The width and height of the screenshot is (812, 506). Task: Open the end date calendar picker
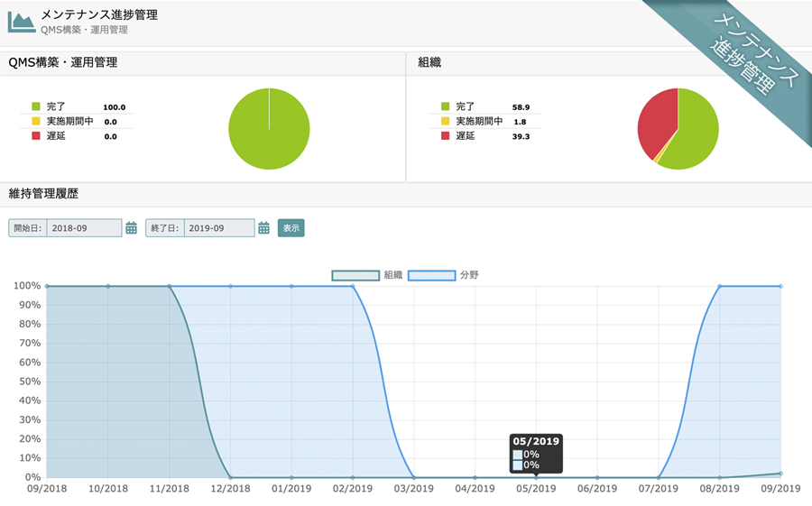click(x=264, y=228)
